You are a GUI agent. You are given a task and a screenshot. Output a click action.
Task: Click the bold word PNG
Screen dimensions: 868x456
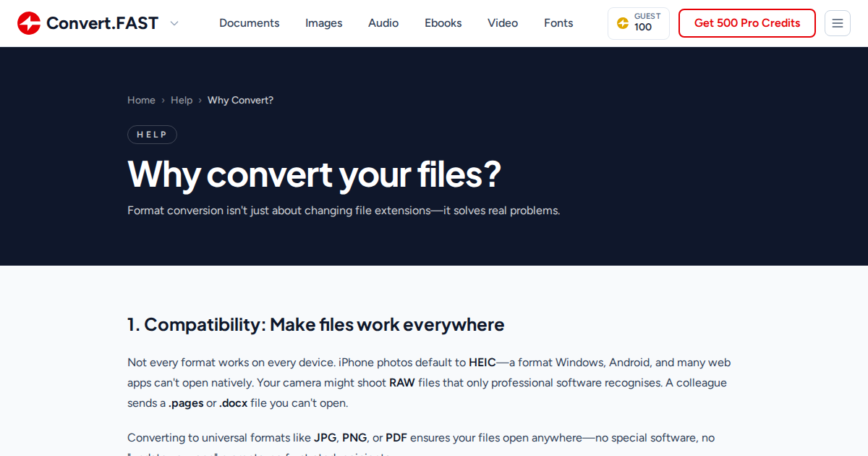click(x=354, y=438)
